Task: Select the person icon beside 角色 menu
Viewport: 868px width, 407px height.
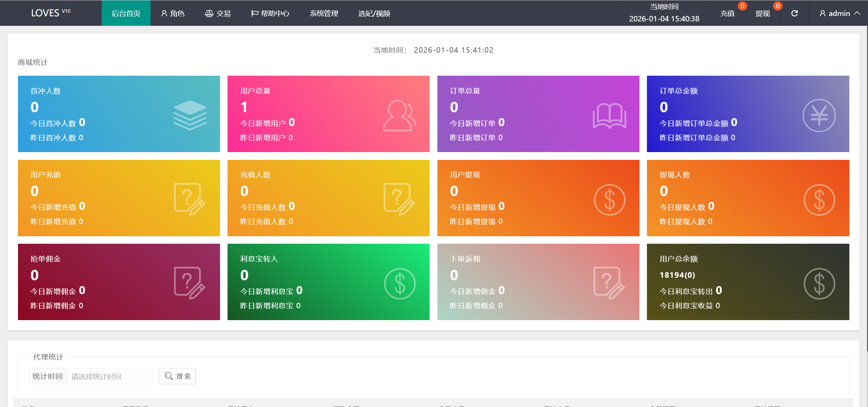Action: [x=164, y=13]
